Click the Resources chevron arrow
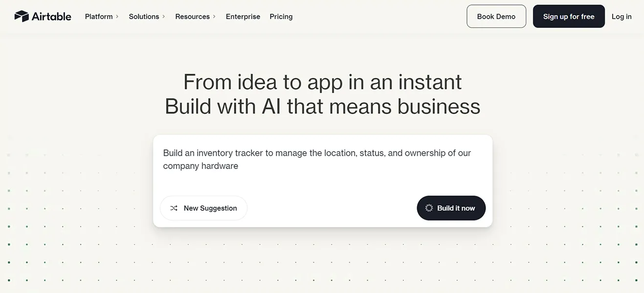This screenshot has height=293, width=644. [x=214, y=16]
